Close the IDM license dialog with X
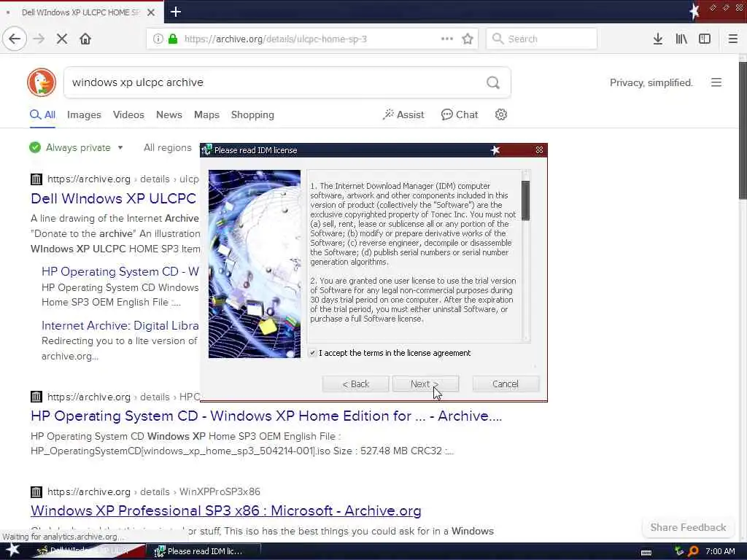Screen dimensions: 747x560 click(x=539, y=150)
